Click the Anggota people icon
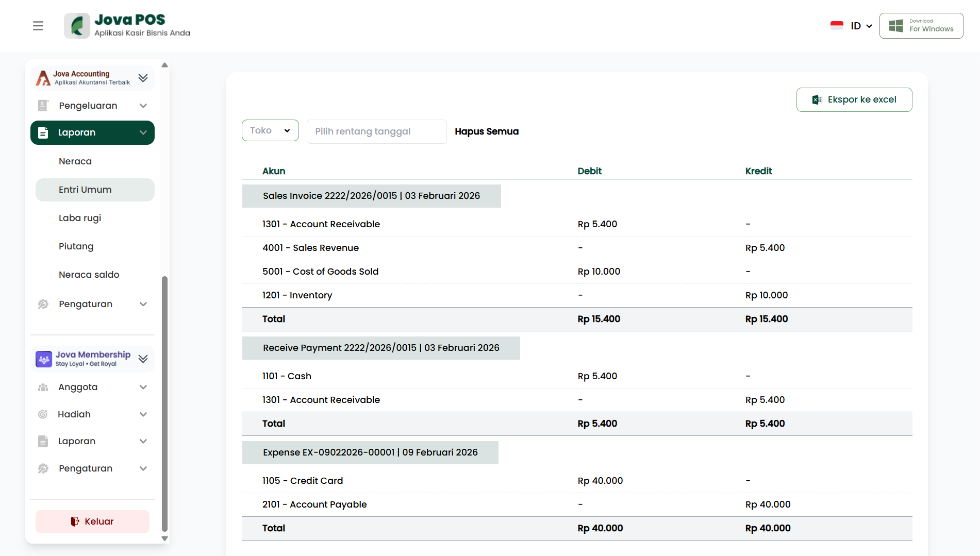The height and width of the screenshot is (556, 980). pos(43,387)
